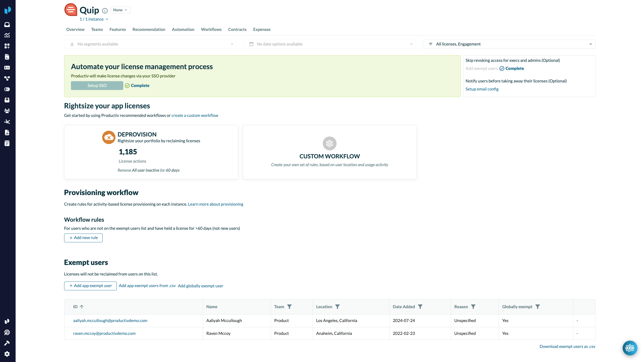
Task: Sort by ID column arrow
Action: coord(82,307)
